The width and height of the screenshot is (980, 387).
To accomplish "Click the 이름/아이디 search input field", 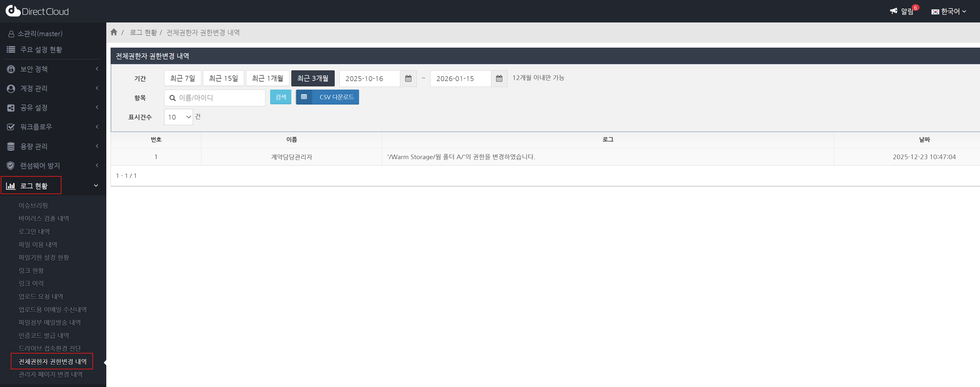I will [x=219, y=98].
